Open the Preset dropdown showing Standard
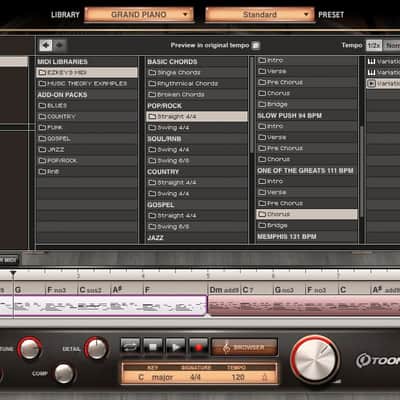The height and width of the screenshot is (400, 400). click(260, 15)
